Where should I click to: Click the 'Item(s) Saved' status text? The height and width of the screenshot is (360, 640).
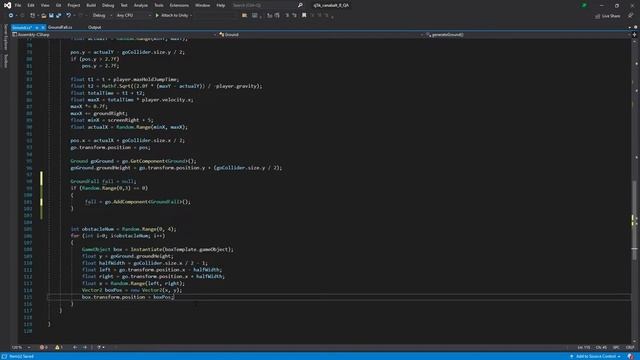[21, 356]
